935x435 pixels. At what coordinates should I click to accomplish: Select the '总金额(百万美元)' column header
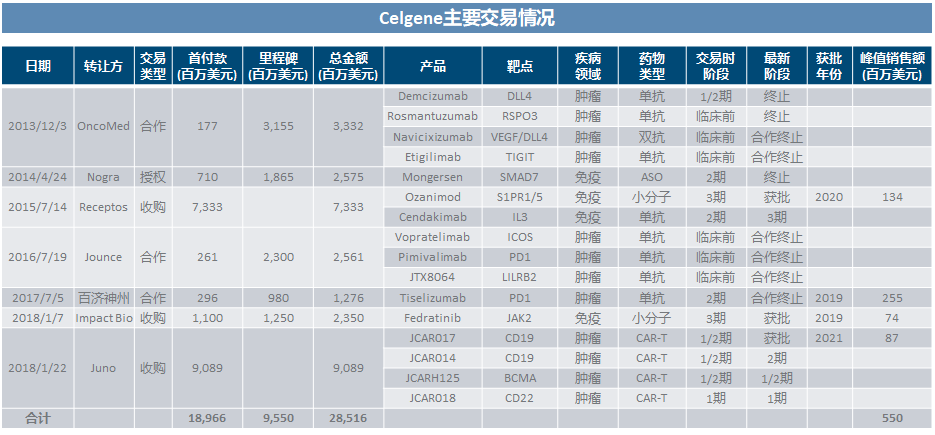[348, 66]
